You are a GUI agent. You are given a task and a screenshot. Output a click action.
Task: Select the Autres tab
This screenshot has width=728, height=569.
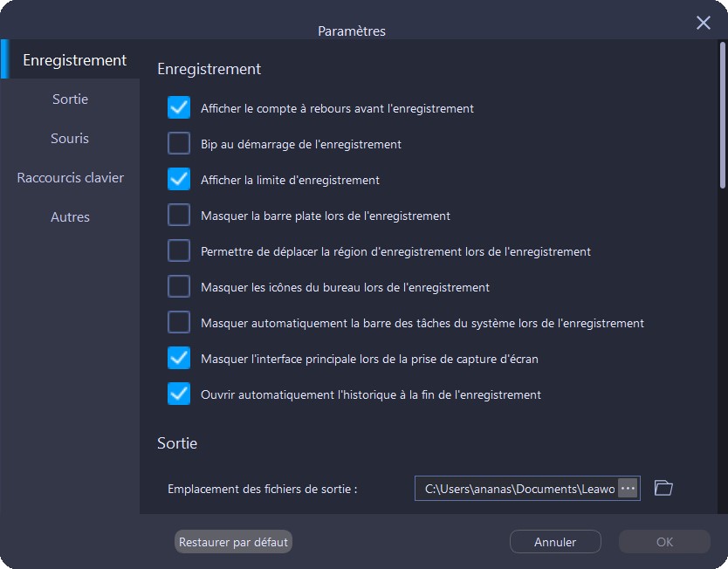coord(70,217)
